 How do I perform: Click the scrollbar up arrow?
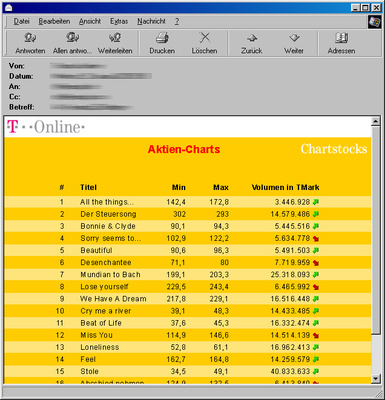click(x=376, y=121)
